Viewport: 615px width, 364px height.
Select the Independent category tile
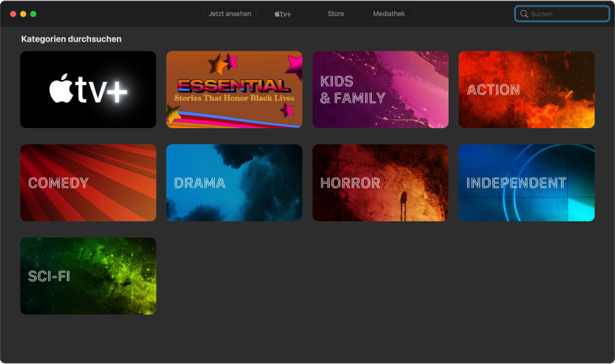(x=526, y=183)
